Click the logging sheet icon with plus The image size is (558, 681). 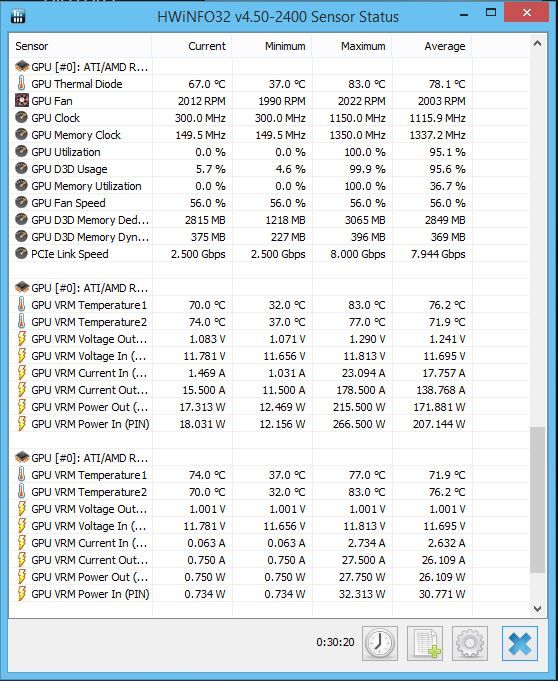coord(425,643)
